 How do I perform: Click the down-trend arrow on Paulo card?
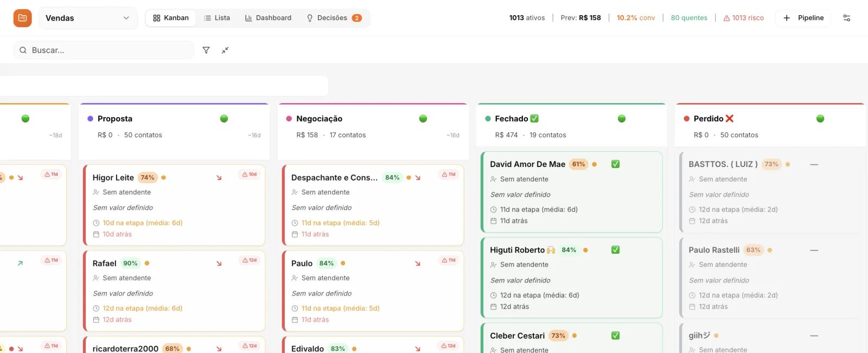[x=418, y=264]
